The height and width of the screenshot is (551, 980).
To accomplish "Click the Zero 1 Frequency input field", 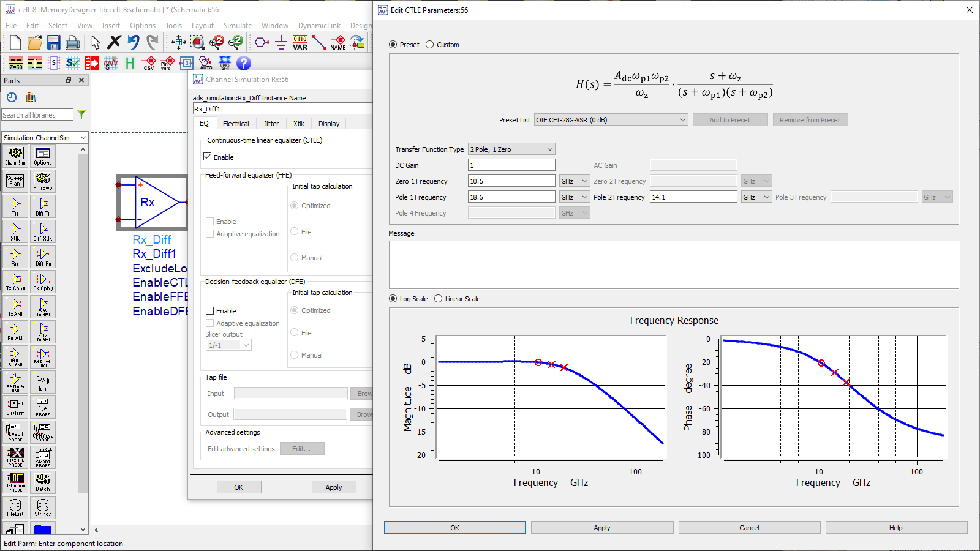I will (511, 181).
